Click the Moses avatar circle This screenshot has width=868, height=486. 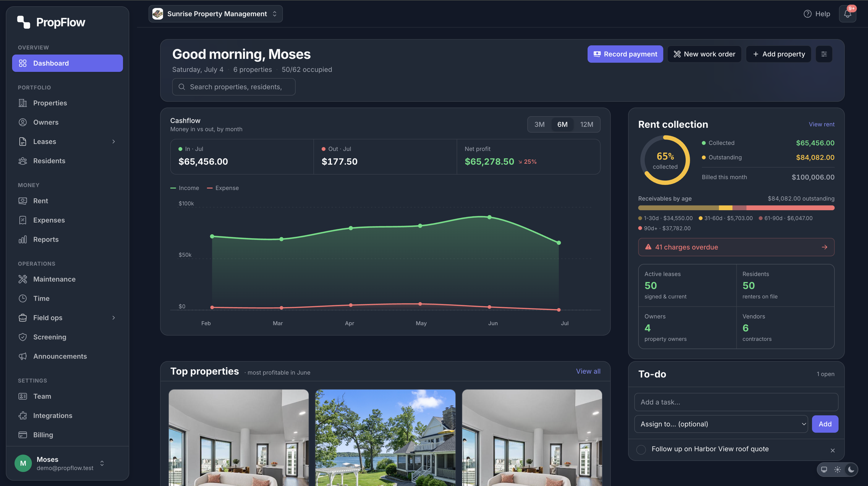tap(23, 463)
